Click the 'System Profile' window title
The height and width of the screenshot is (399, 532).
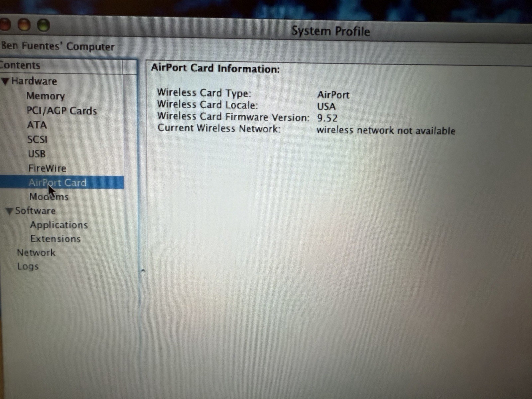tap(331, 31)
